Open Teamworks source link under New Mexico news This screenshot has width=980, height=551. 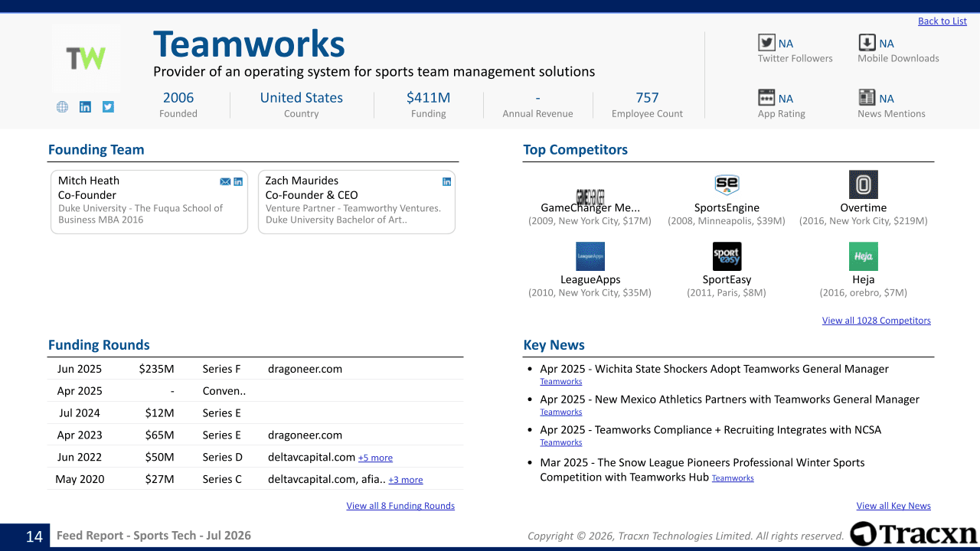click(560, 412)
